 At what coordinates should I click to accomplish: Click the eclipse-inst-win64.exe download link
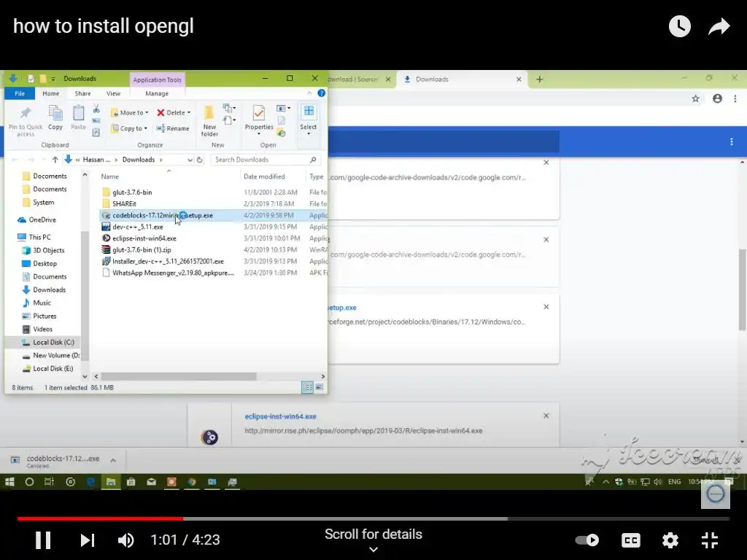(281, 416)
